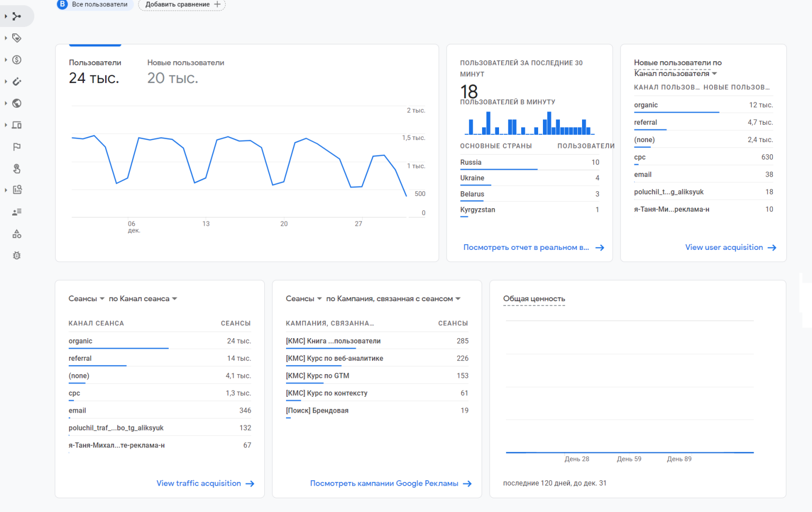The width and height of the screenshot is (812, 512).
Task: Open the 'по Канал сеанса' dimension dropdown
Action: [143, 299]
